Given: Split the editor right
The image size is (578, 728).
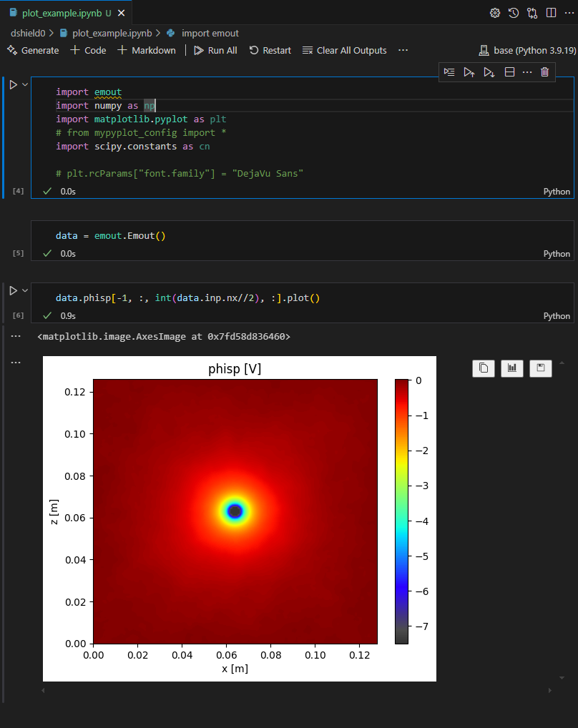Looking at the screenshot, I should point(551,13).
